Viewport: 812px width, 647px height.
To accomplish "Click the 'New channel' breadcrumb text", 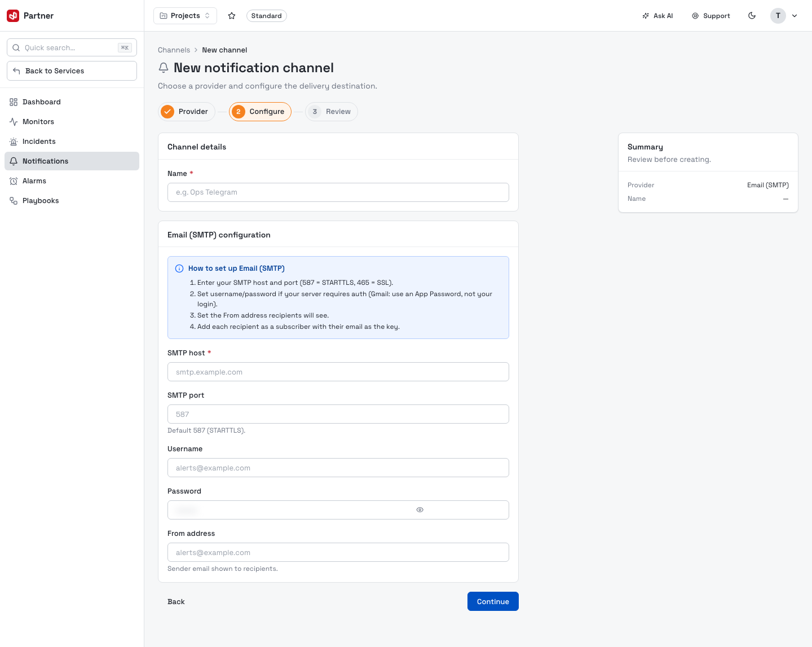I will (x=224, y=50).
